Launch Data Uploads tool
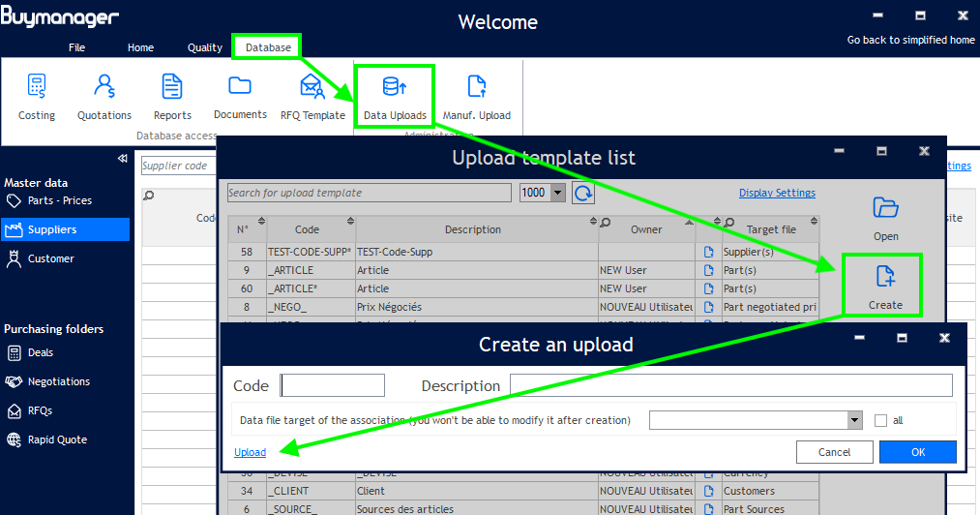Screen dimensions: 980x515 395,97
